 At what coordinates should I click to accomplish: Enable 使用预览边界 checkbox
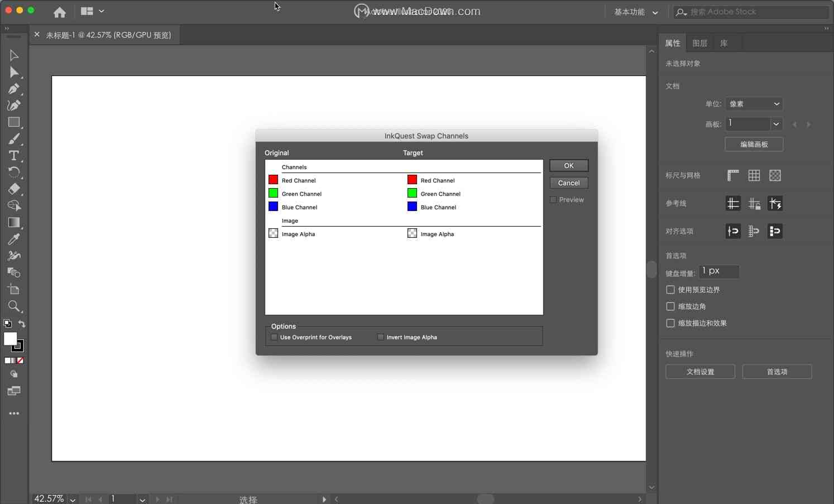670,290
